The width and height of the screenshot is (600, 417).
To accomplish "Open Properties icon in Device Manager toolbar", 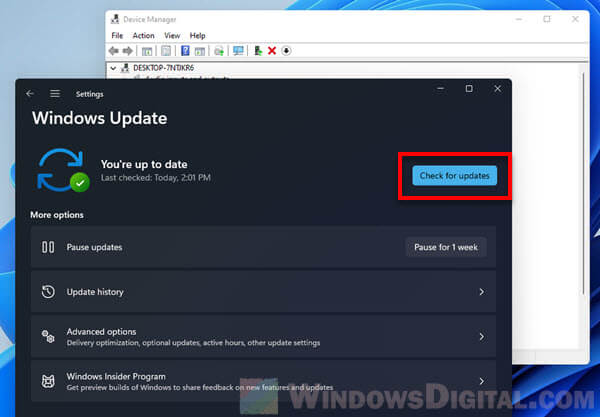I will [x=166, y=50].
